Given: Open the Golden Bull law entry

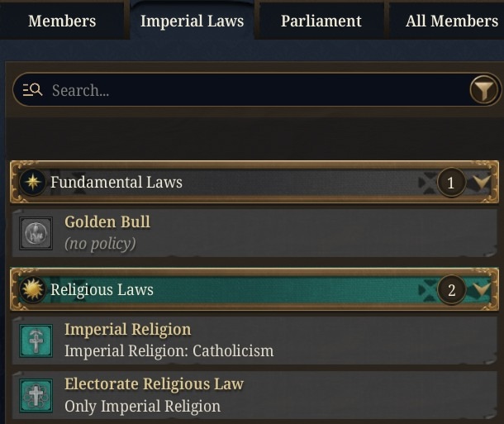Looking at the screenshot, I should click(254, 233).
